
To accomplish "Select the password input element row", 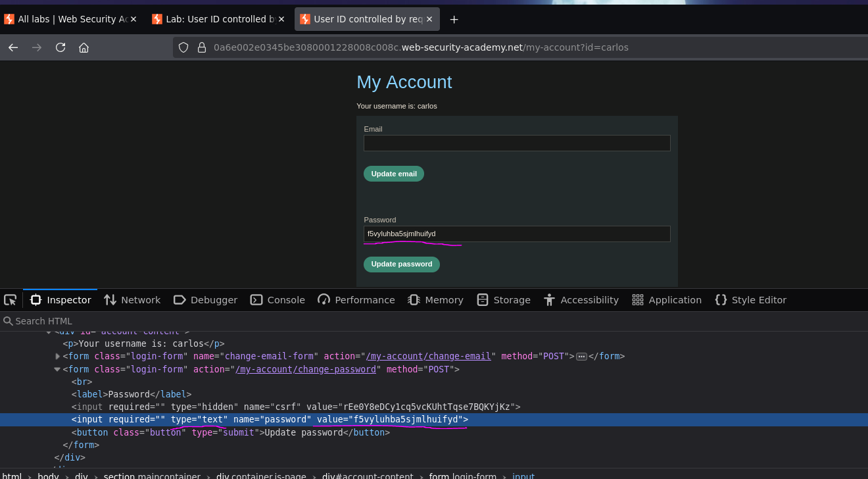I will tap(434, 420).
